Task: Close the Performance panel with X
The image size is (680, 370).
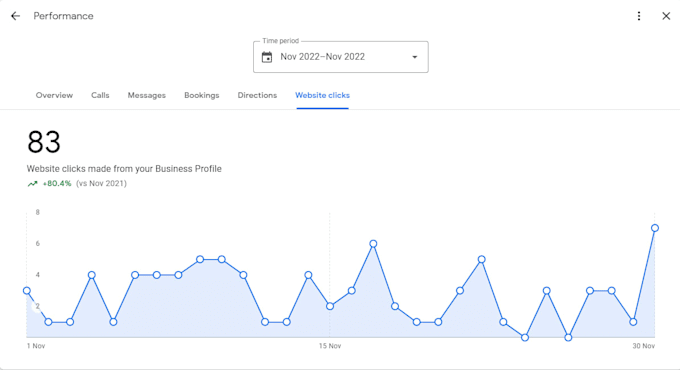Action: point(666,16)
